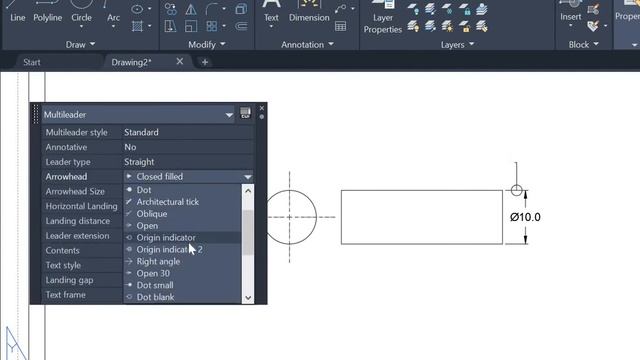This screenshot has height=360, width=640.
Task: Switch to the Drawing2* tab
Action: pos(131,62)
